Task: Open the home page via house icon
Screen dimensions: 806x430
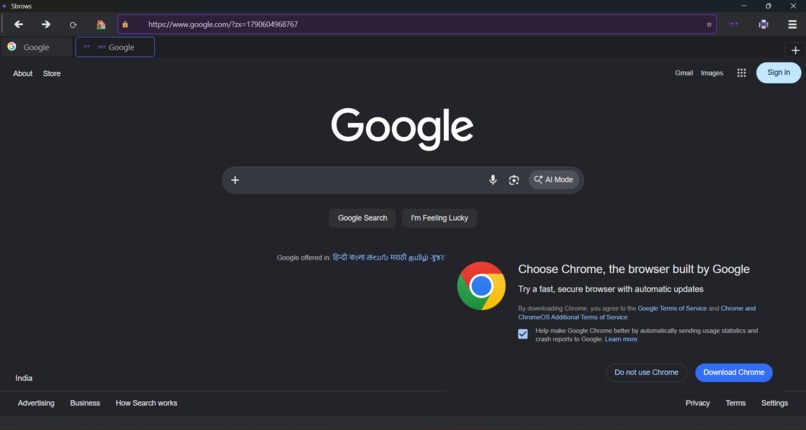Action: click(101, 24)
